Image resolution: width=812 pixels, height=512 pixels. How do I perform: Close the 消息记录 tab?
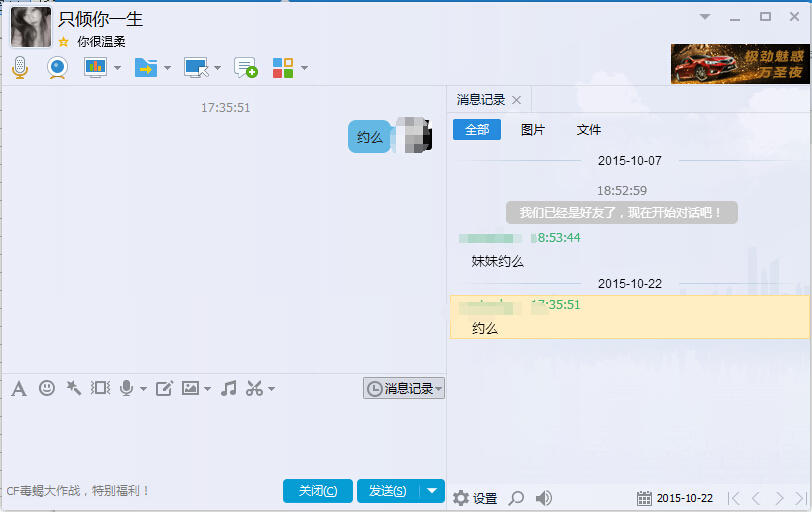coord(516,100)
